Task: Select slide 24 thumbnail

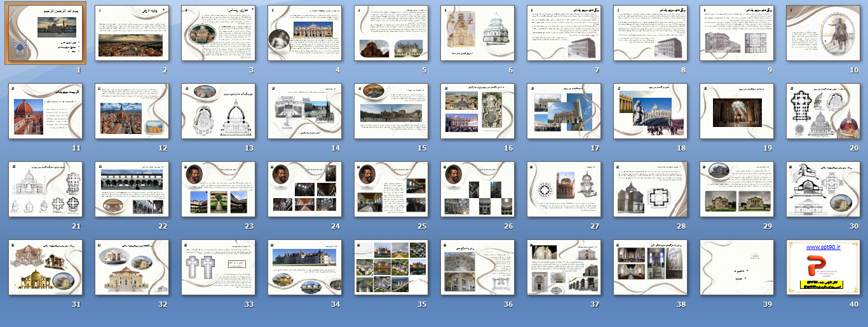Action: (x=304, y=189)
